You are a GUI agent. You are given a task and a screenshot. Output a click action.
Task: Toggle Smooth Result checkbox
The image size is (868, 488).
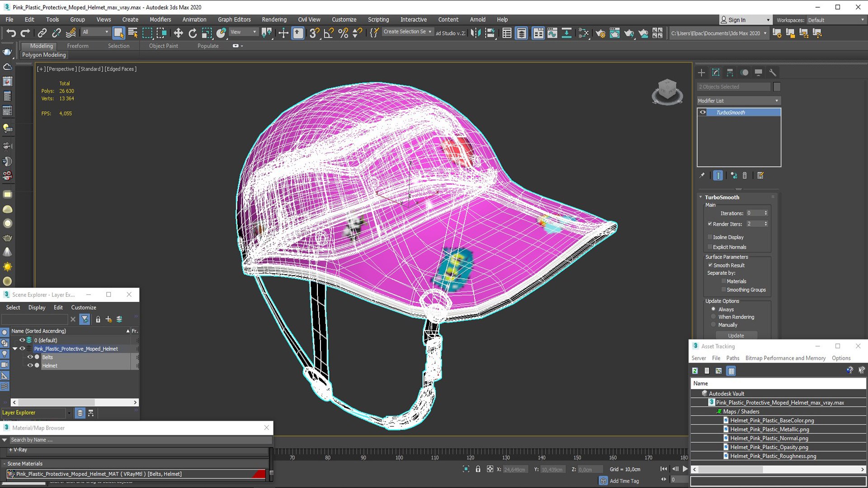pos(710,265)
